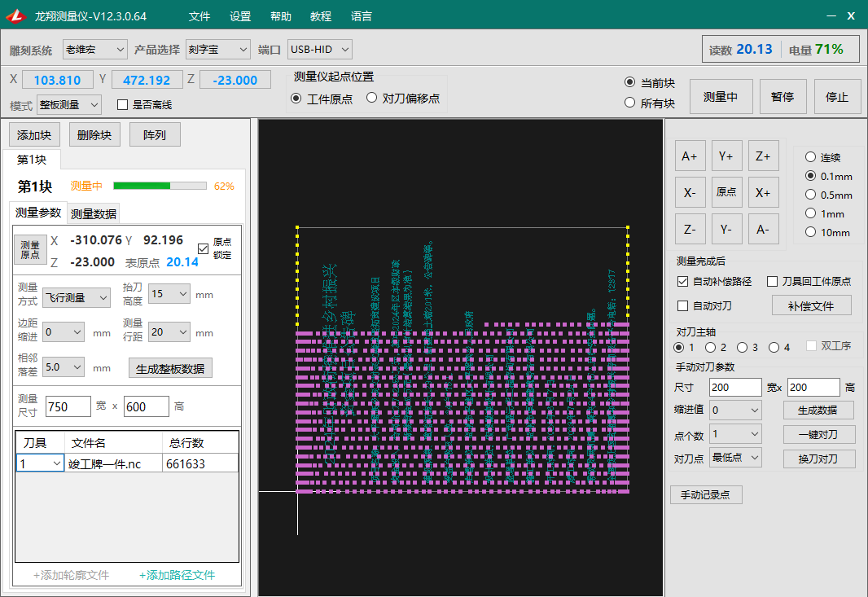Select the 连续 step radio option
Image resolution: width=868 pixels, height=597 pixels.
[810, 157]
